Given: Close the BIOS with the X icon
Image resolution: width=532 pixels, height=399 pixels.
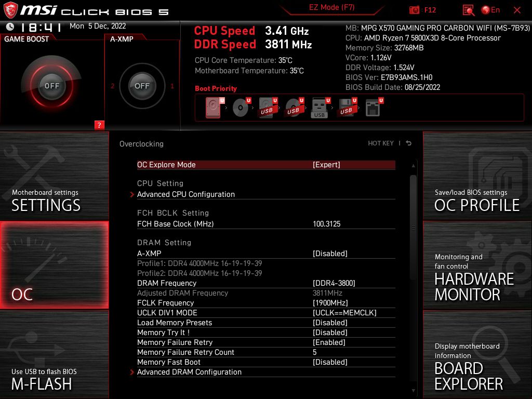Looking at the screenshot, I should click(517, 10).
